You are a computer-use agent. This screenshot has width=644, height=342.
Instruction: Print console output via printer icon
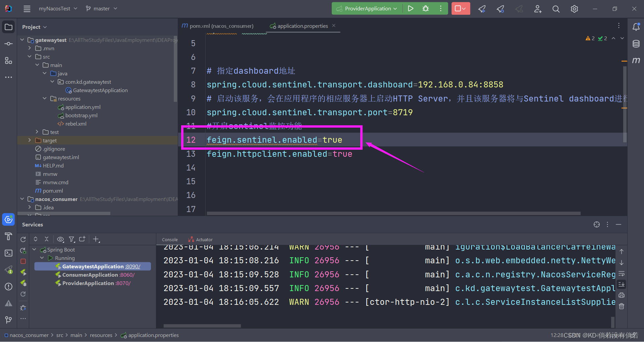click(x=622, y=295)
